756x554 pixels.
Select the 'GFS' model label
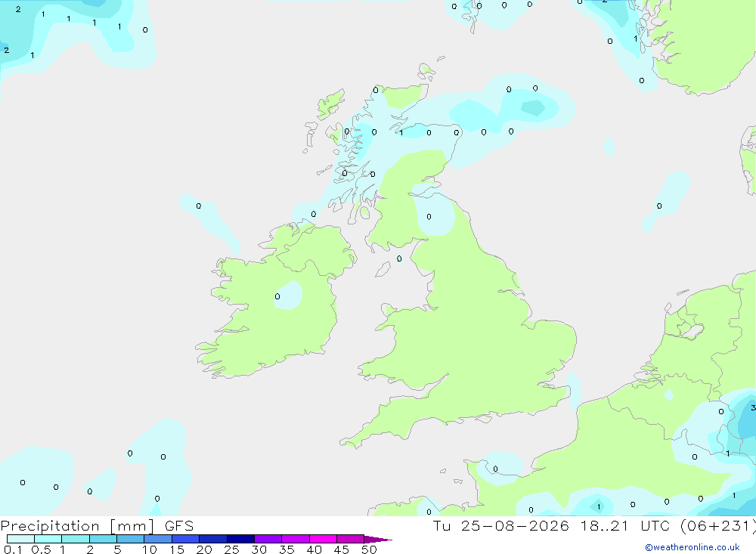point(179,526)
